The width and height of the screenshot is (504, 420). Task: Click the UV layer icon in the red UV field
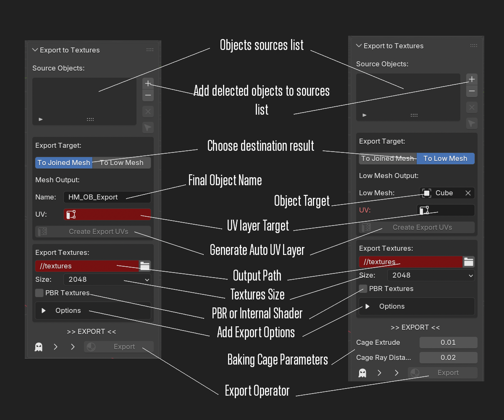click(71, 215)
